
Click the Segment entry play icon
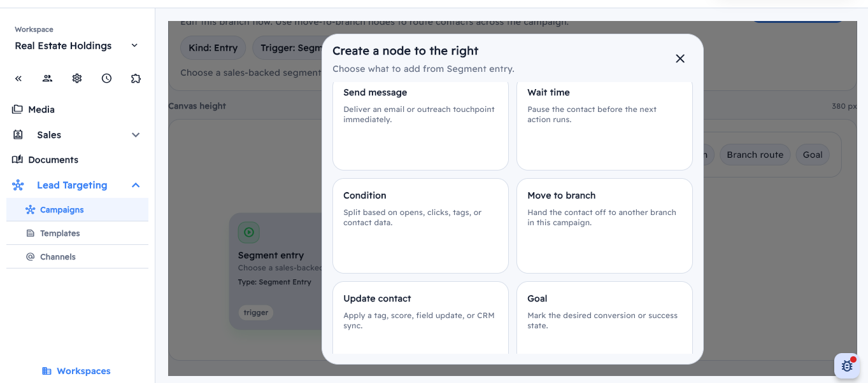click(249, 232)
